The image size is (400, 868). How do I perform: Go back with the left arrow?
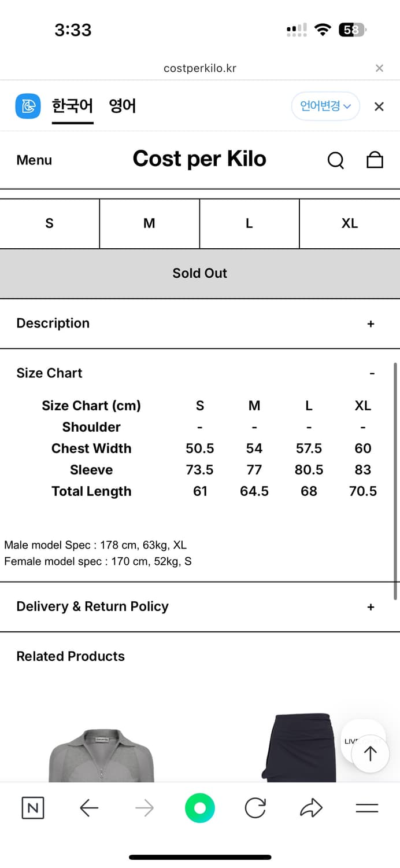88,808
